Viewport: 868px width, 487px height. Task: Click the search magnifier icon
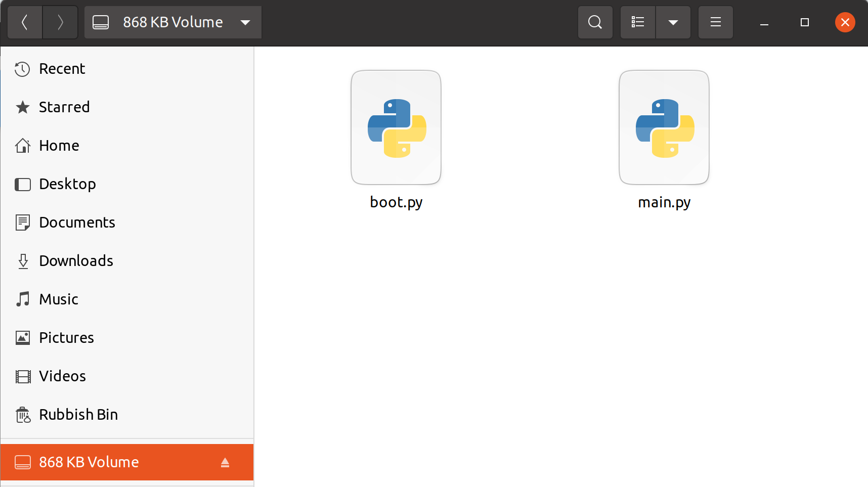click(595, 22)
